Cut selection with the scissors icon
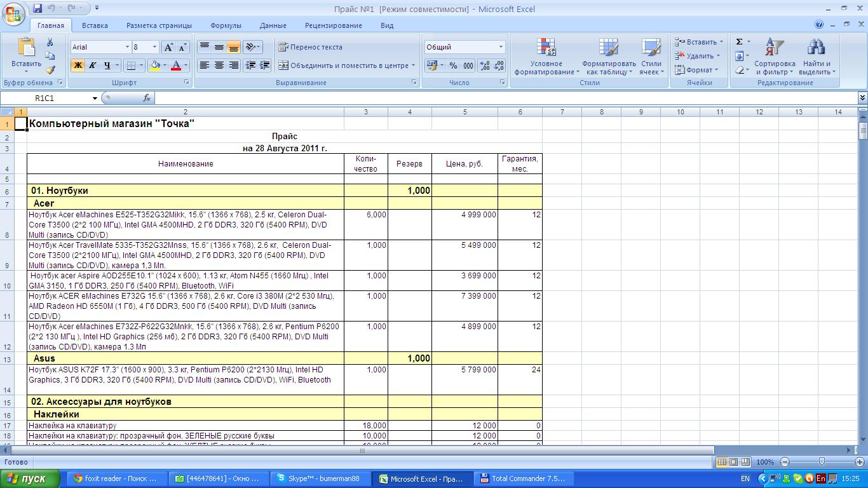Image resolution: width=868 pixels, height=488 pixels. coord(50,42)
